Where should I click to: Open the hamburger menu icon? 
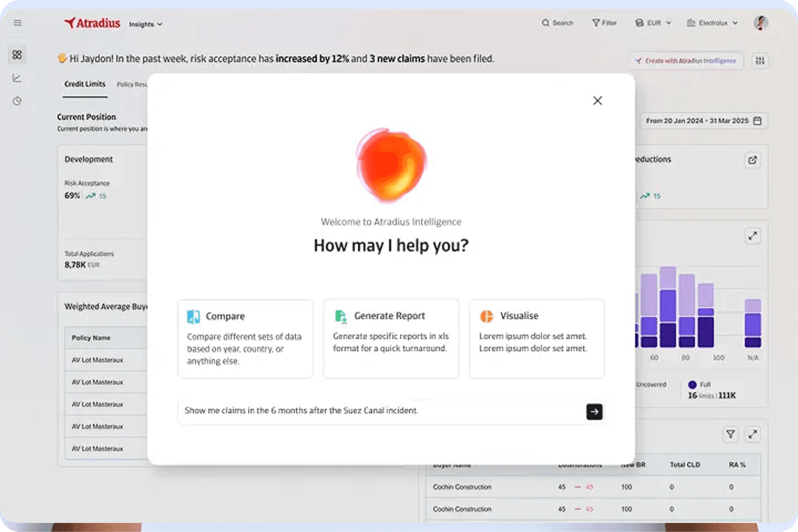pos(17,23)
